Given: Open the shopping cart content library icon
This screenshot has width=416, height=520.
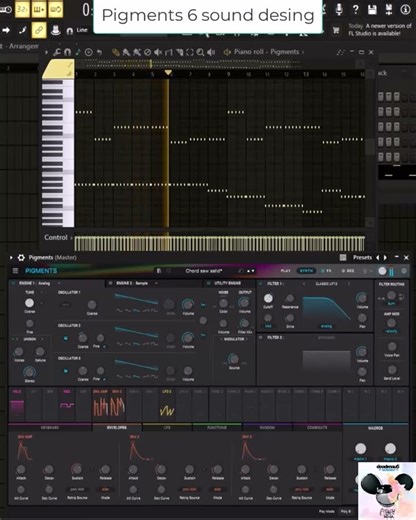Looking at the screenshot, I should coord(336,30).
